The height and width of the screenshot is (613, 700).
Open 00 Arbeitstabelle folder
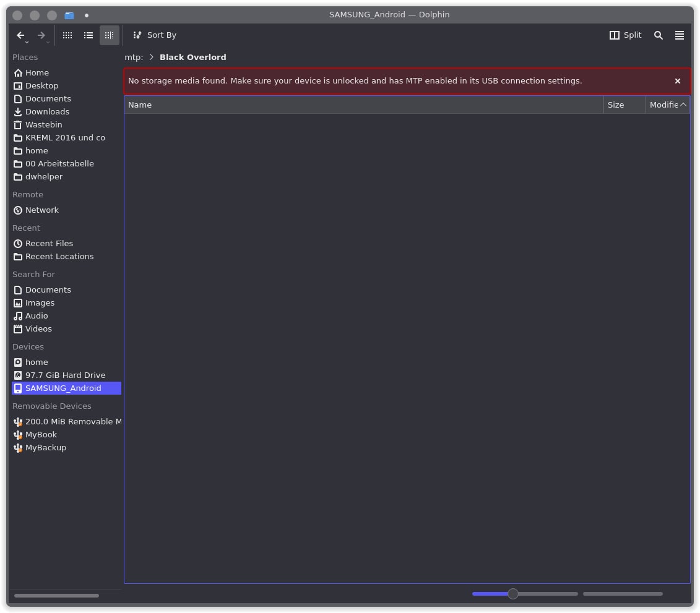pos(66,164)
